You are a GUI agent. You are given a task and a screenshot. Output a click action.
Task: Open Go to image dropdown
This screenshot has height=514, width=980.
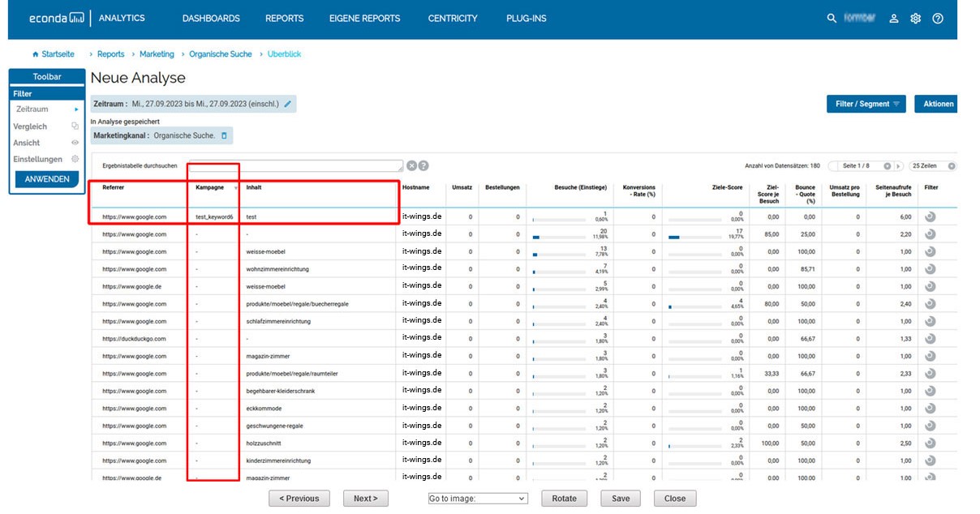[x=477, y=499]
